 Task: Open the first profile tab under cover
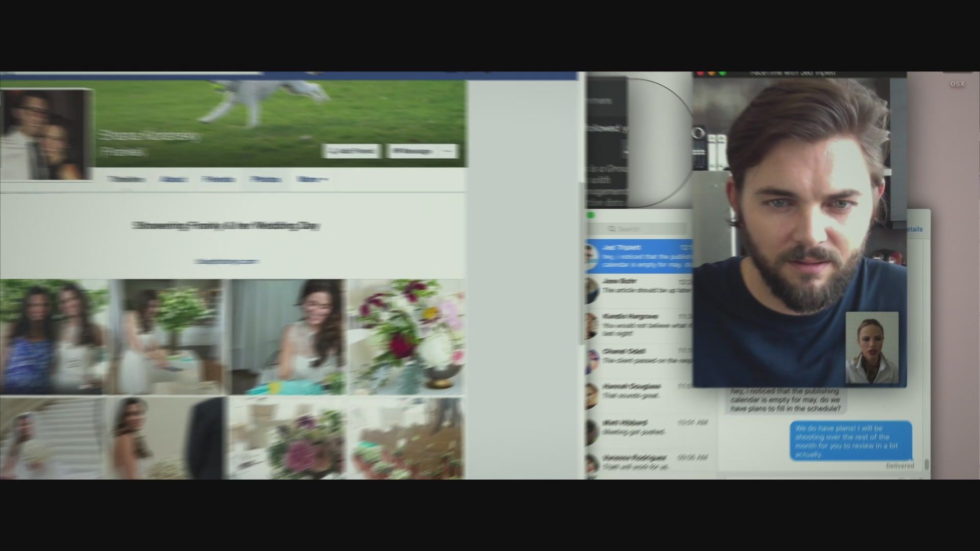click(x=126, y=180)
